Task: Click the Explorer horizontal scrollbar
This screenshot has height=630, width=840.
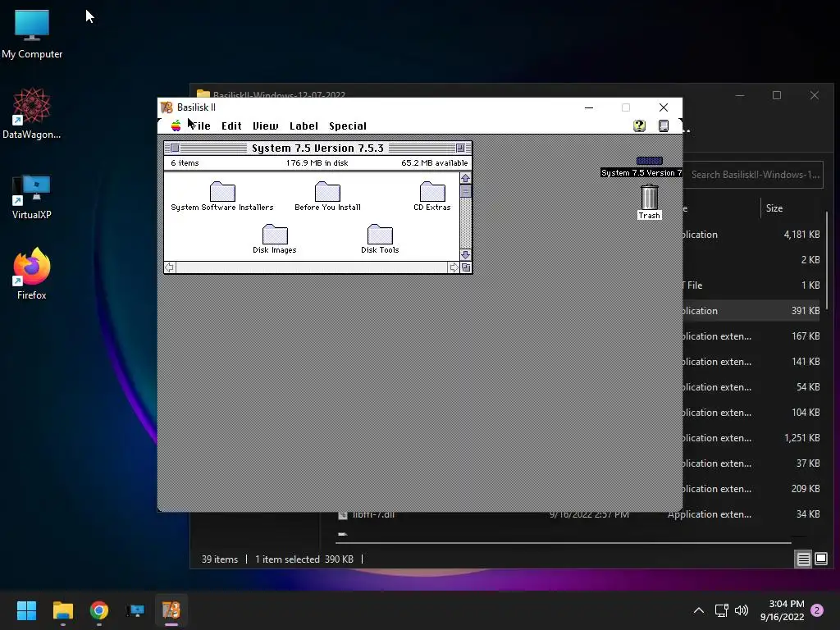Action: tap(564, 543)
